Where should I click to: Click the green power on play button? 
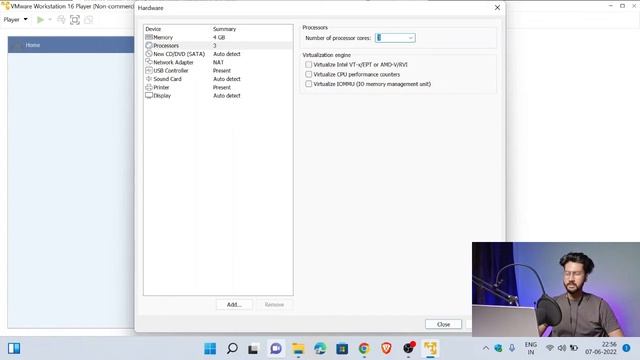pyautogui.click(x=40, y=20)
